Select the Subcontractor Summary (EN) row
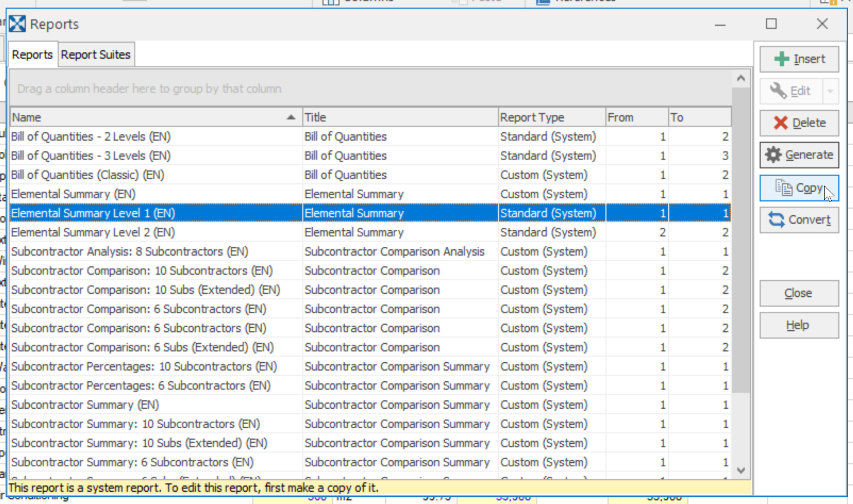The height and width of the screenshot is (504, 853). click(x=370, y=405)
